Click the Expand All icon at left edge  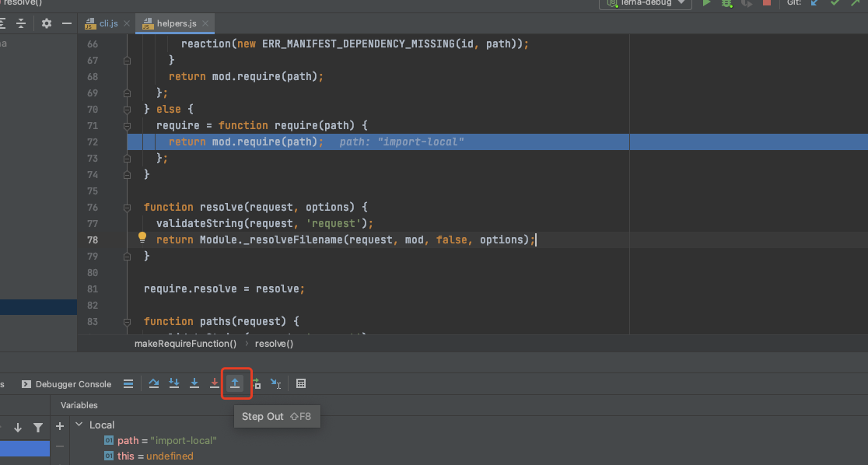click(3, 23)
